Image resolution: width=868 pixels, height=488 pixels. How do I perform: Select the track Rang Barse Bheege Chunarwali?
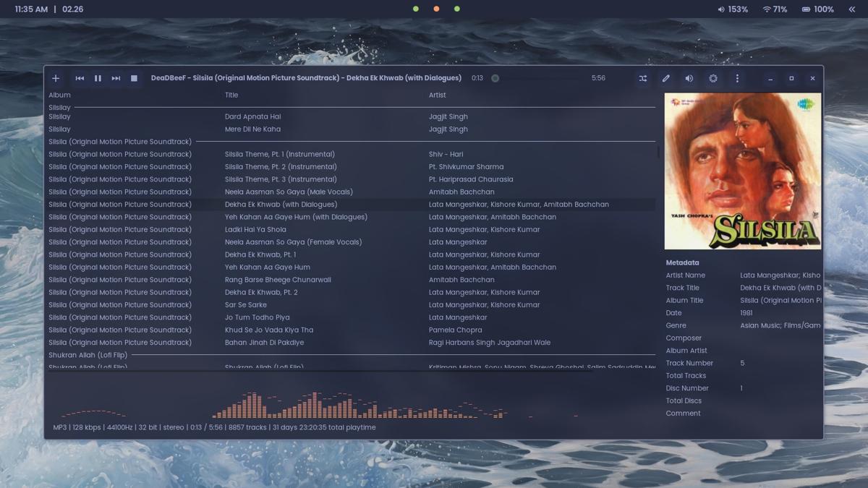tap(278, 280)
